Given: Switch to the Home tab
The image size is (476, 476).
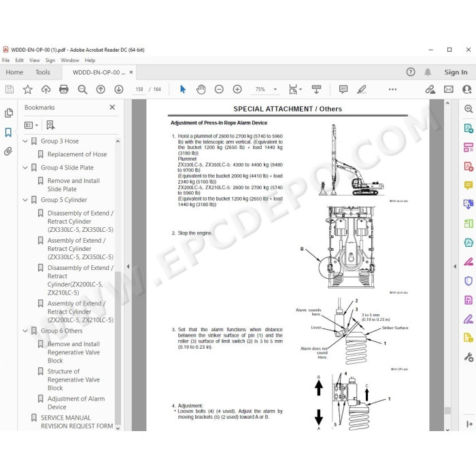Looking at the screenshot, I should pos(14,72).
